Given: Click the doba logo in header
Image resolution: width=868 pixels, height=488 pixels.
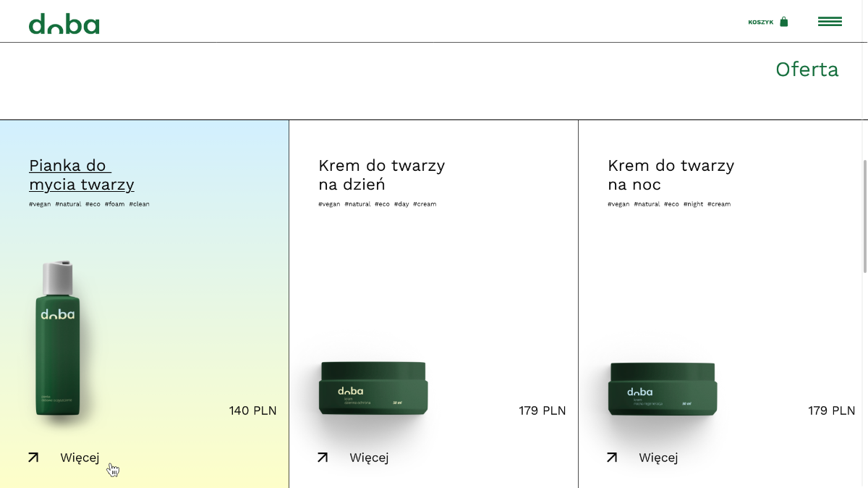Looking at the screenshot, I should point(64,24).
